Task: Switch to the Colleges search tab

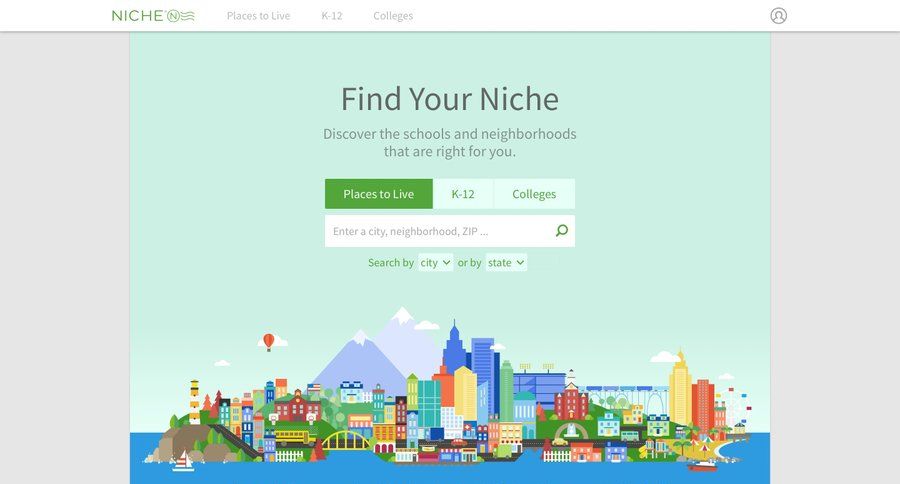Action: tap(534, 194)
